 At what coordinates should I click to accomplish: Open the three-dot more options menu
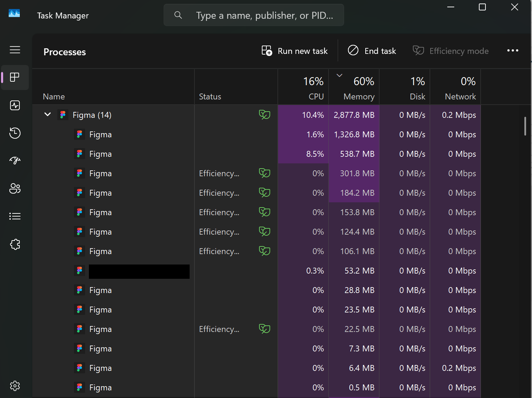[x=513, y=51]
